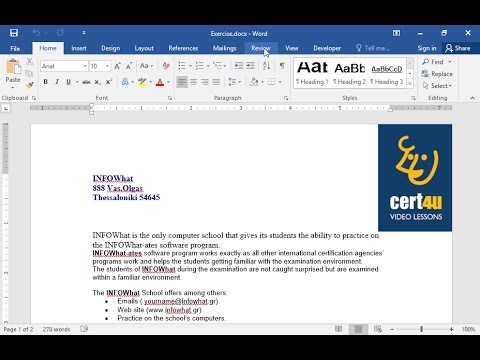
Task: Click the Replace button
Action: pyautogui.click(x=437, y=74)
